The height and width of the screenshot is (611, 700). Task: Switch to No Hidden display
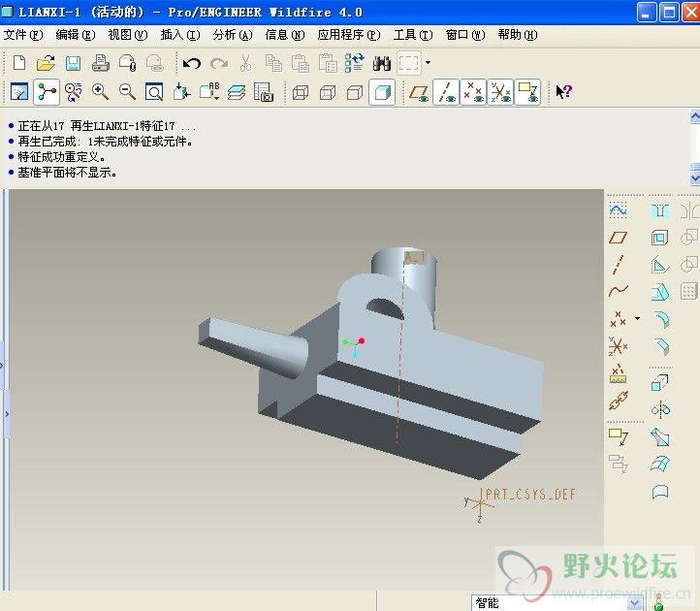[355, 93]
